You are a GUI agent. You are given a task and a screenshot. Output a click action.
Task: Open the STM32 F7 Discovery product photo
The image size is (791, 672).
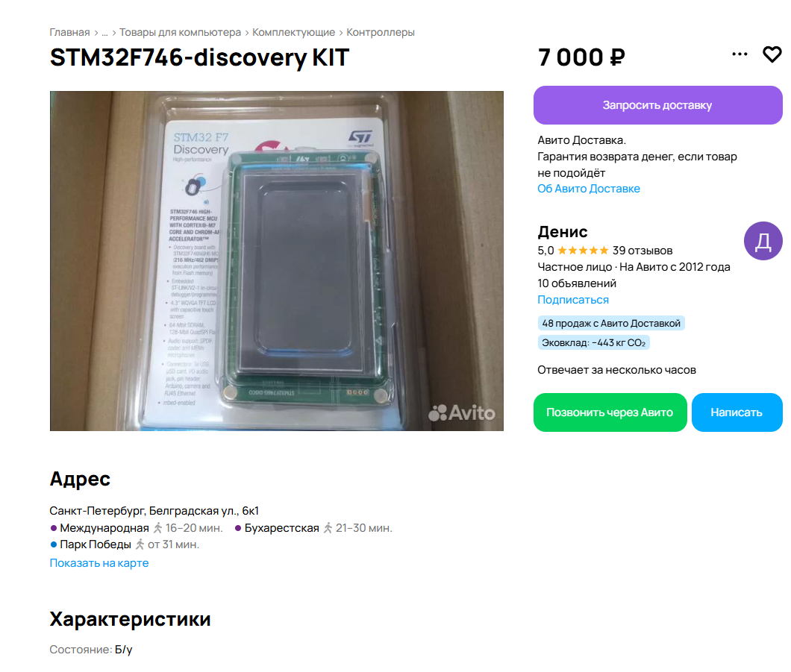[x=276, y=260]
